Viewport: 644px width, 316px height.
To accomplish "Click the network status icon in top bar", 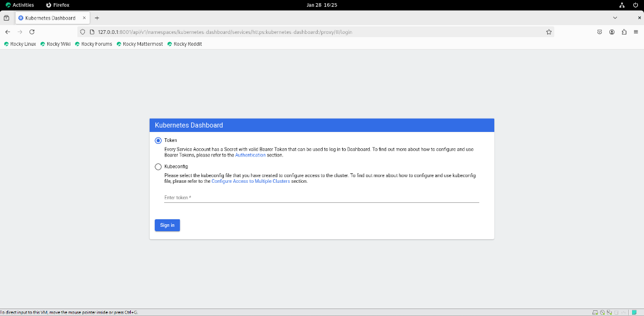I will (x=622, y=5).
